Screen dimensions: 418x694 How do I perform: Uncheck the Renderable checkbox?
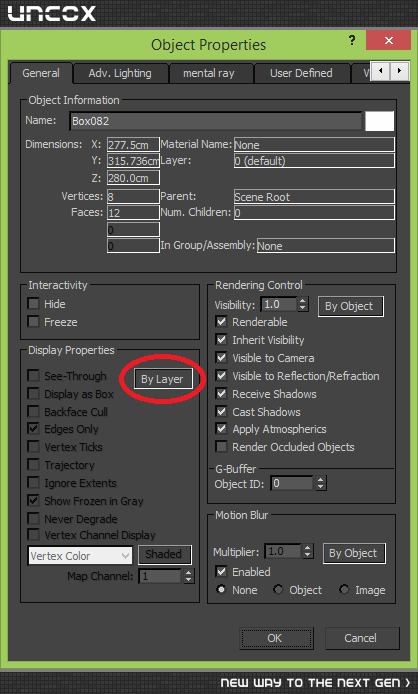click(221, 322)
